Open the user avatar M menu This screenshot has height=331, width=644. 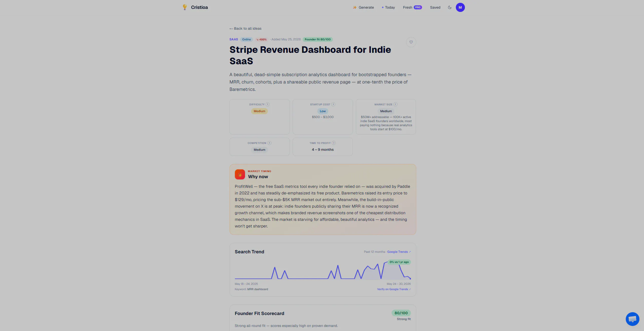[460, 7]
